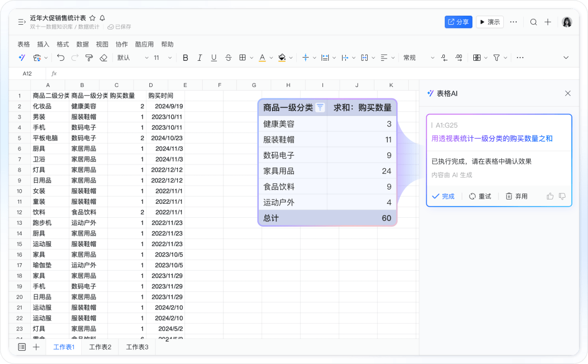Screen dimensions: 588x364
Task: Expand the filter dropdown arrow
Action: 505,58
